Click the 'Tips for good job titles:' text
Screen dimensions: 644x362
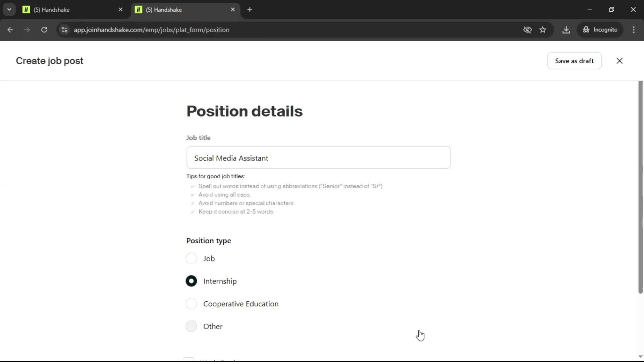pos(216,176)
